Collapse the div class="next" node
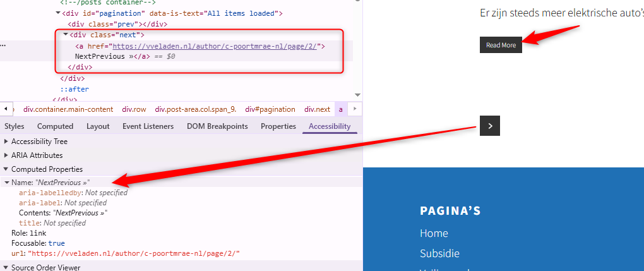The height and width of the screenshot is (271, 644). click(66, 35)
